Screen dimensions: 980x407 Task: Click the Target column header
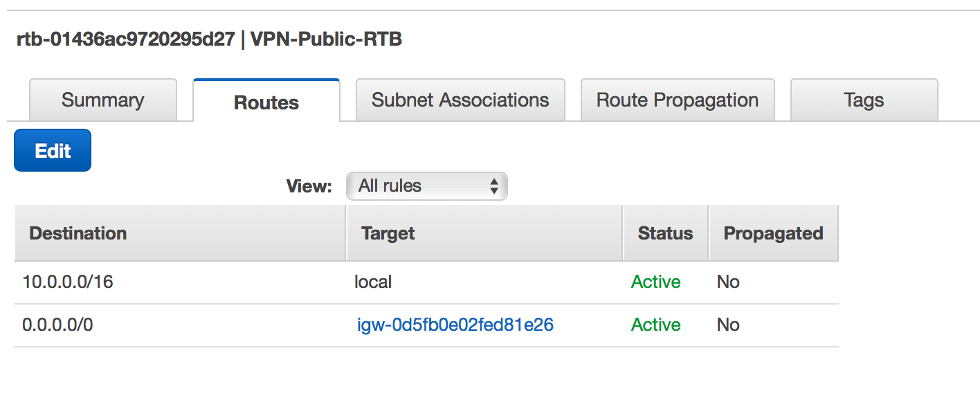[x=387, y=233]
